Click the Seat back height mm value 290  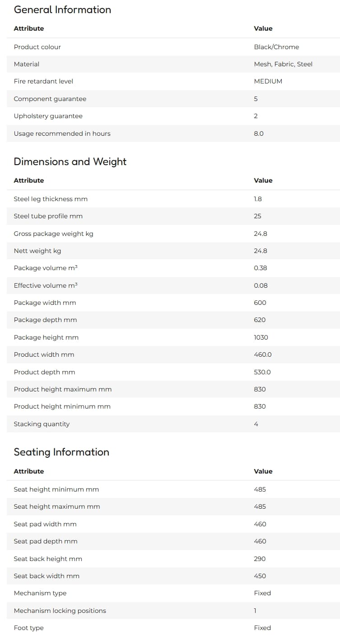[260, 559]
